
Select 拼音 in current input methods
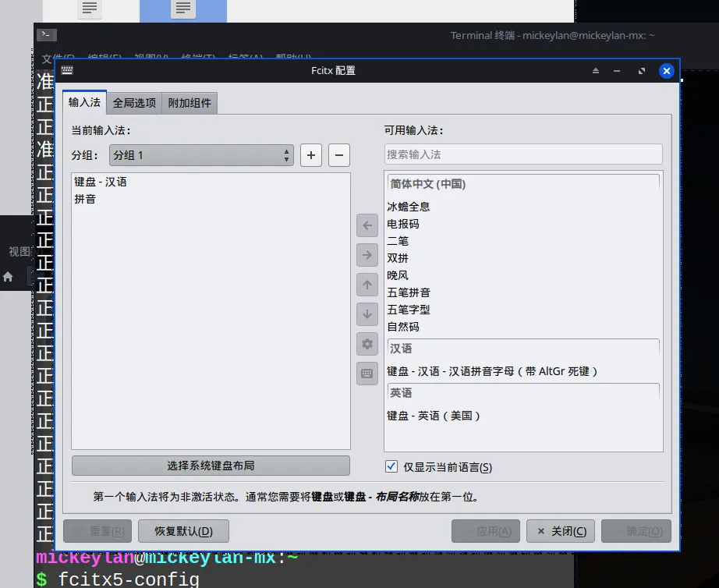[211, 199]
